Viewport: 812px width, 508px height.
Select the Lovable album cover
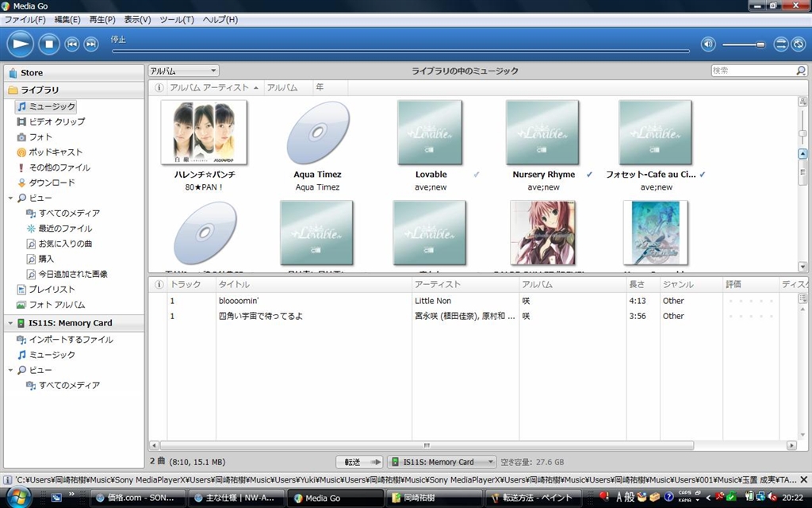(430, 133)
